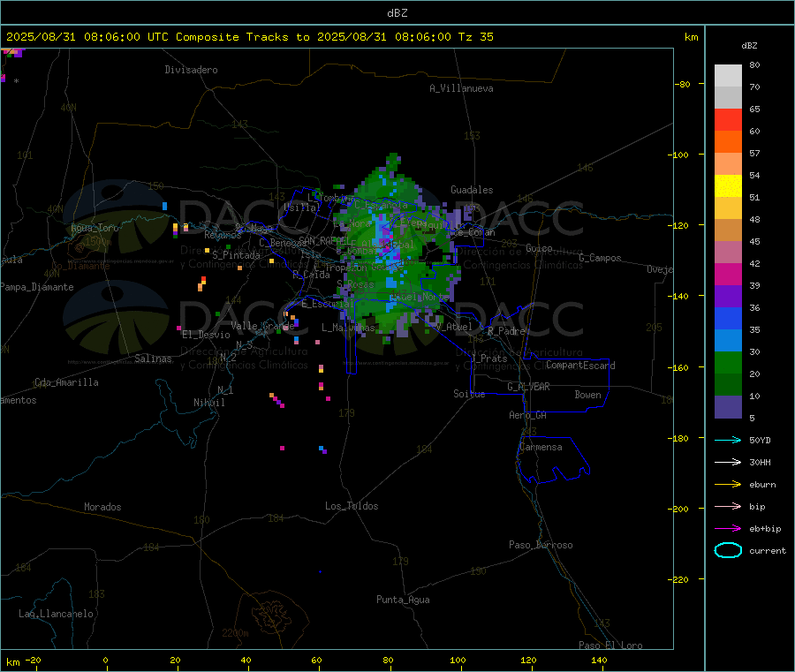
Task: Click the cyan 'current' ellipse legend icon
Action: [x=728, y=550]
